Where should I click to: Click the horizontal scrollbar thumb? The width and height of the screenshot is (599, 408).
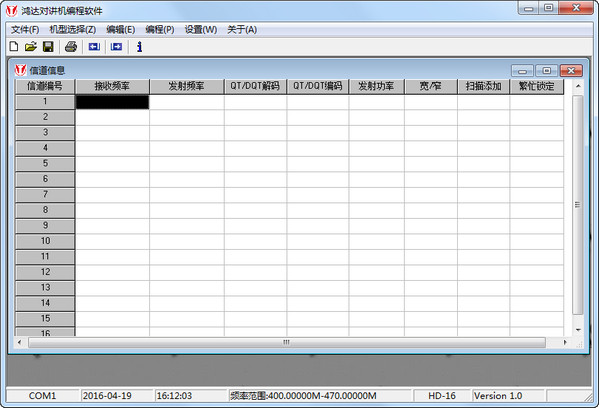pyautogui.click(x=287, y=342)
